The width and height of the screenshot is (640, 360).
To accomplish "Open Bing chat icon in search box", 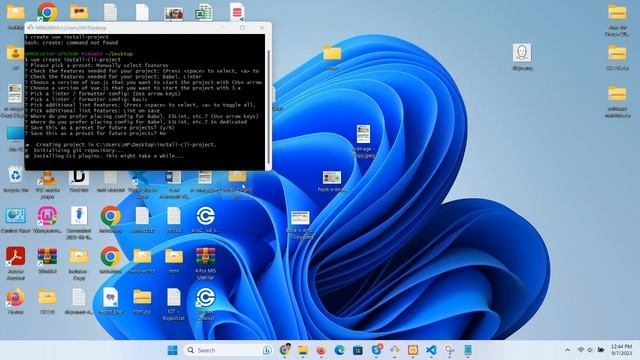I will 267,350.
